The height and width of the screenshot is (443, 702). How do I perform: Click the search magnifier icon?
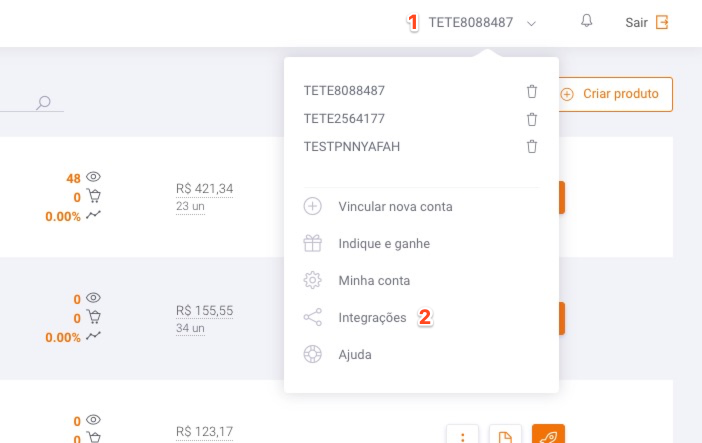coord(43,103)
